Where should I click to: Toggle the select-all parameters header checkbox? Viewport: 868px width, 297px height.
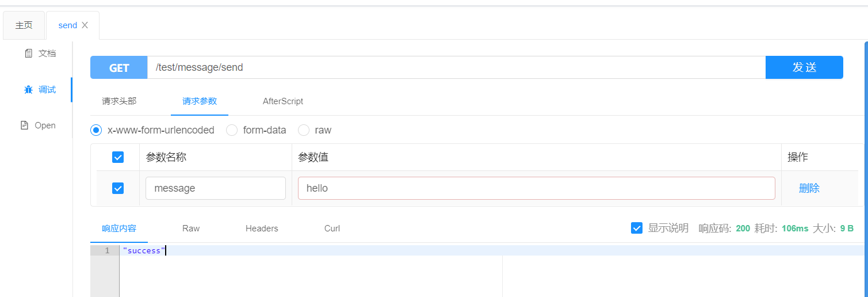[x=118, y=157]
